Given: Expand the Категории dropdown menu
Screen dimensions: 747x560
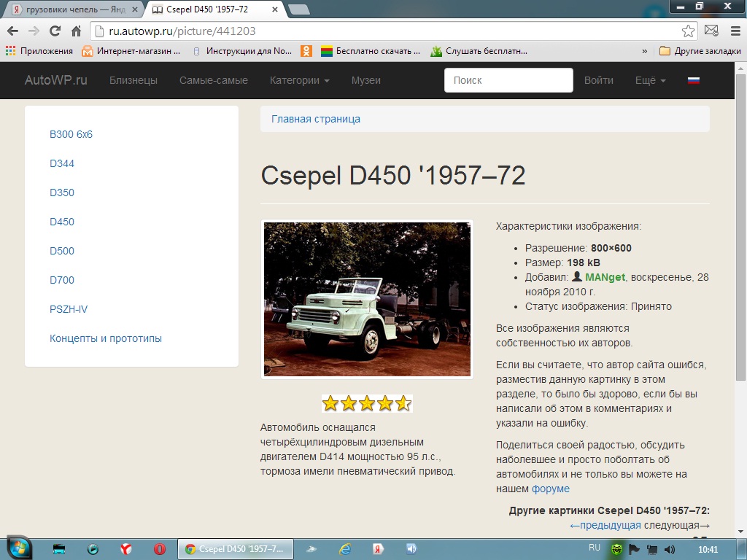Looking at the screenshot, I should 299,80.
